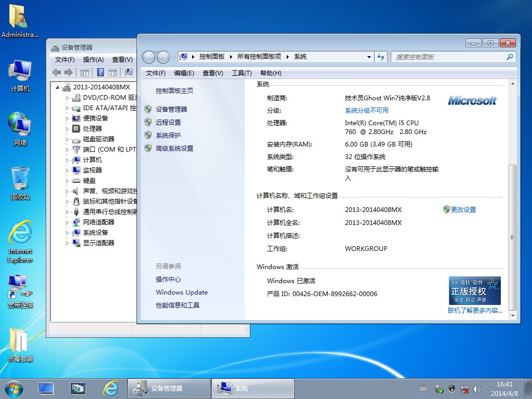The image size is (532, 399).
Task: Open the address bar history dropdown arrow
Action: click(369, 57)
